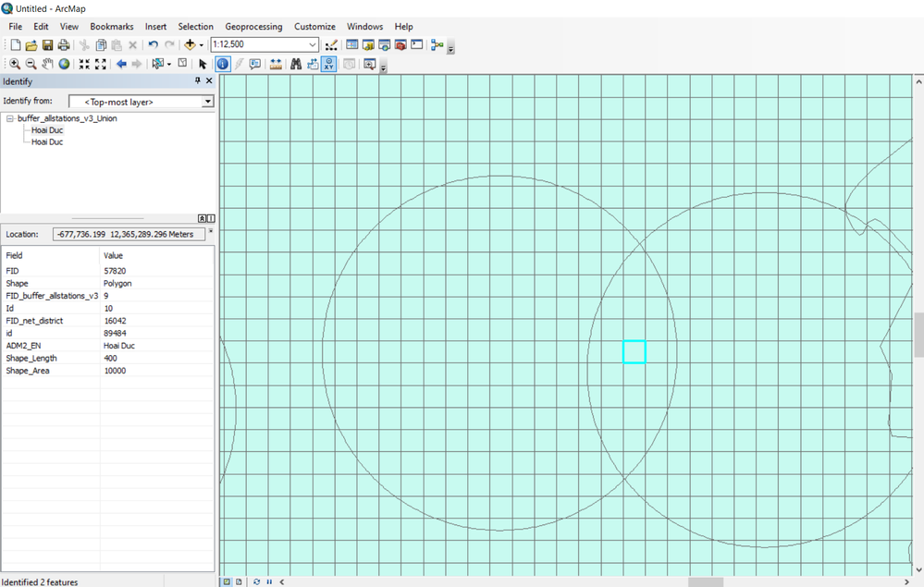Open the map scale dropdown

(313, 44)
